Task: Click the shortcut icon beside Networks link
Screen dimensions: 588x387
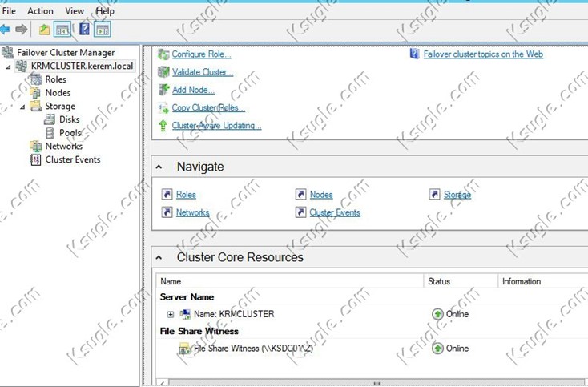Action: click(x=167, y=212)
